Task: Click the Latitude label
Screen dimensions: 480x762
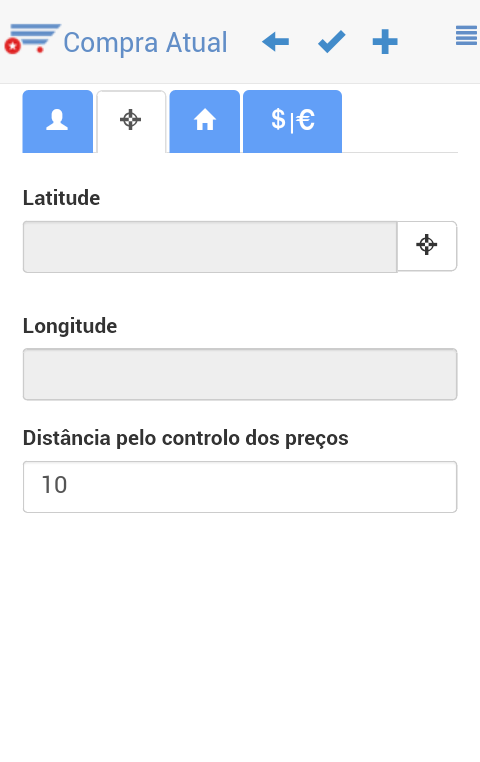Action: click(61, 198)
